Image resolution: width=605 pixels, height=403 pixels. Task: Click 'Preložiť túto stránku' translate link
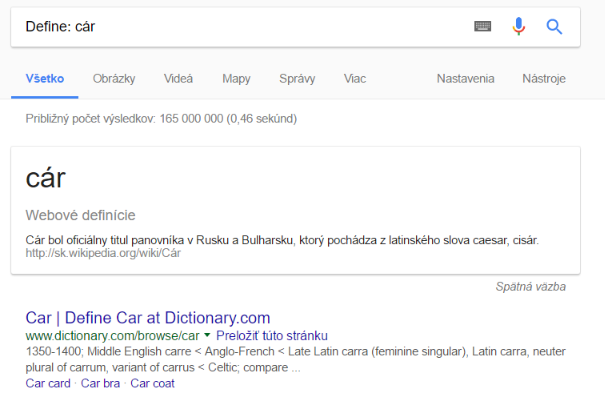click(272, 335)
